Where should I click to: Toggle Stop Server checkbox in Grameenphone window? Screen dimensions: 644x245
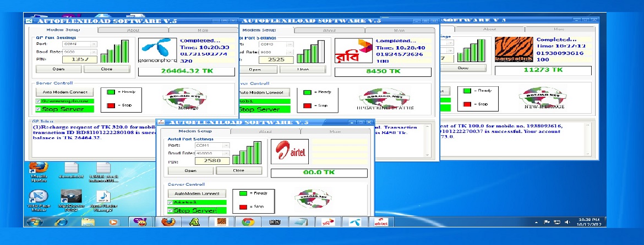pyautogui.click(x=38, y=109)
